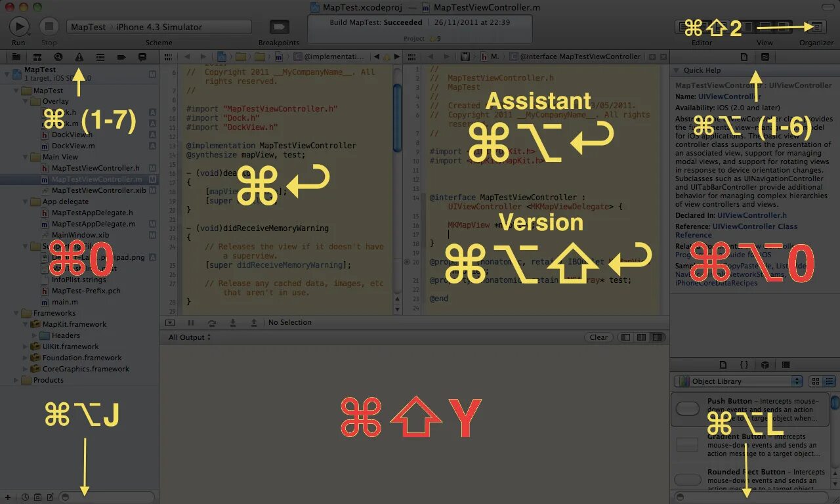Viewport: 840px width, 504px height.
Task: Open the Project navigator folder icon
Action: [x=16, y=57]
